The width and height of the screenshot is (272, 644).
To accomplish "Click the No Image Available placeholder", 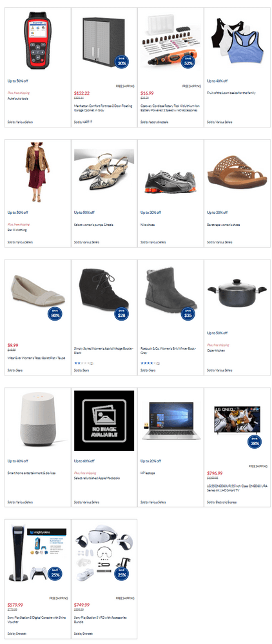I will (104, 421).
